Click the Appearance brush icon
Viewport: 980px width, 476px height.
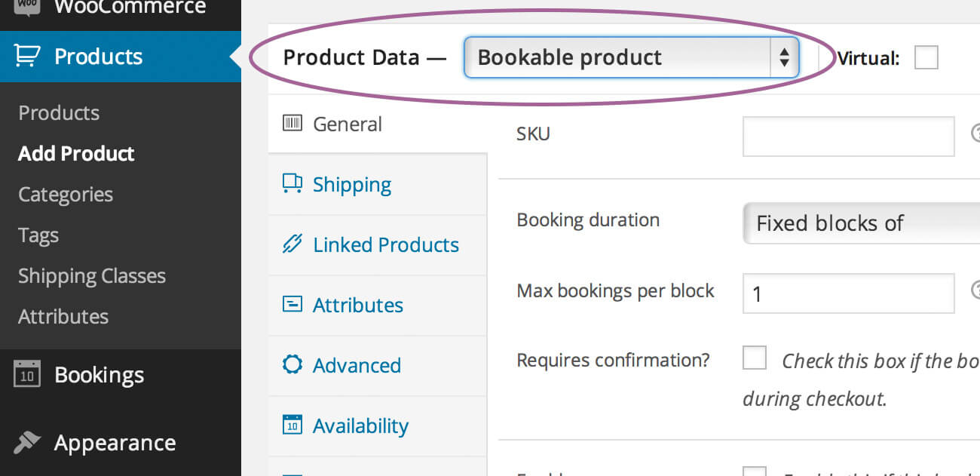[x=26, y=442]
